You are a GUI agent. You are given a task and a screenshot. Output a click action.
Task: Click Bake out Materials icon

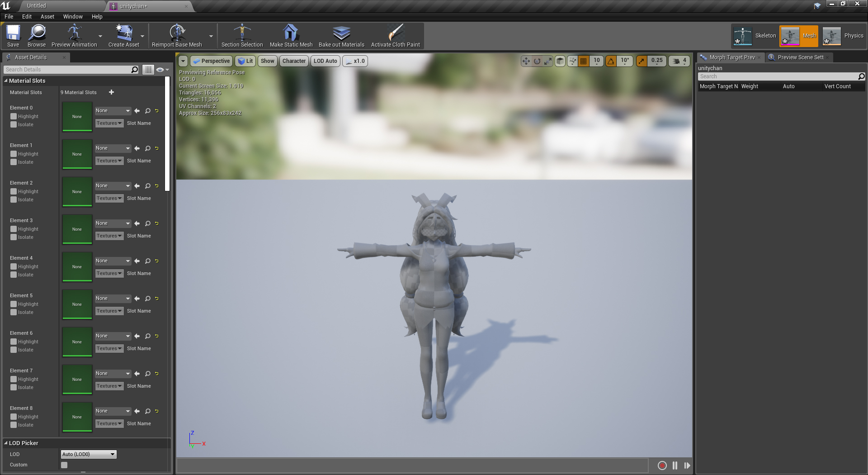pos(341,36)
